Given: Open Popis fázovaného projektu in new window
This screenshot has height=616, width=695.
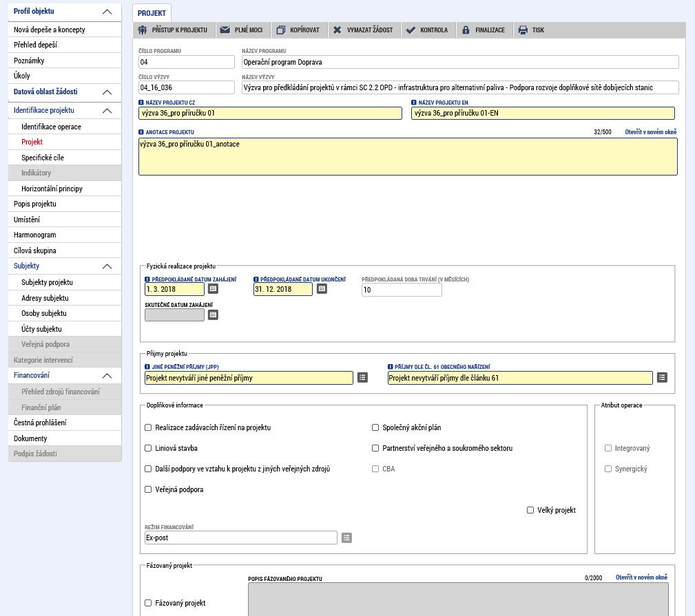Looking at the screenshot, I should pos(641,577).
